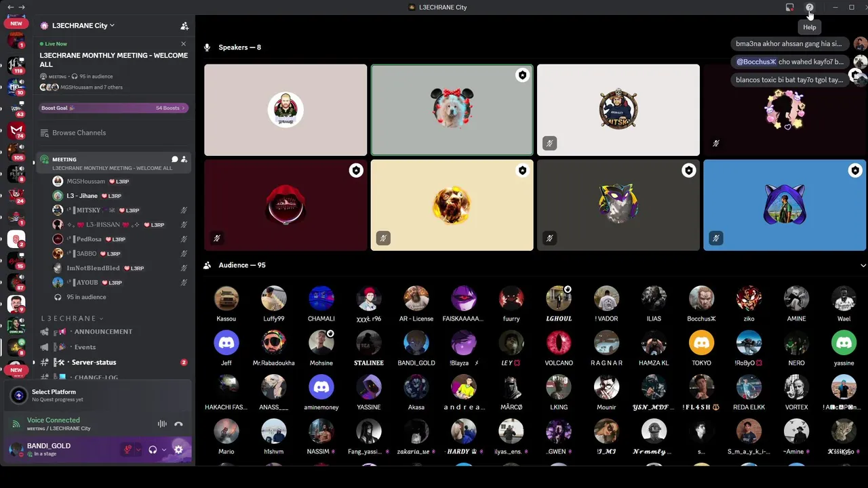
Task: Select speaker ImNotBlendBled in channel list
Action: [x=119, y=268]
